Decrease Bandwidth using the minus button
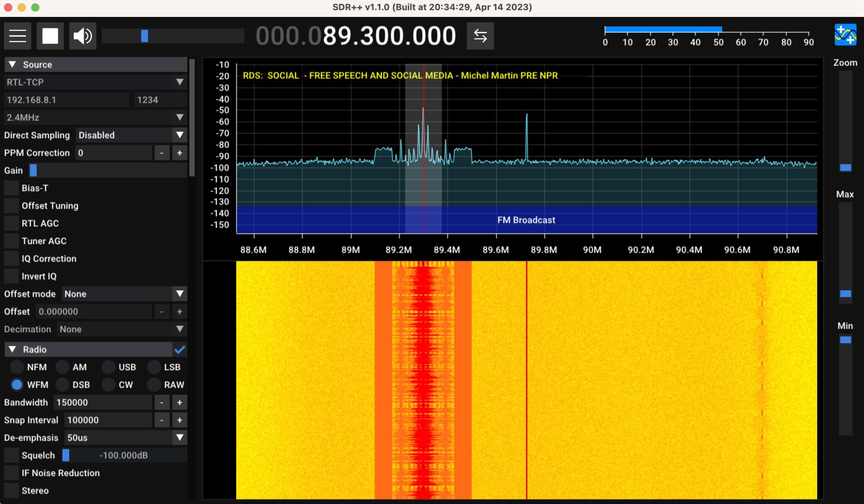864x504 pixels. pos(162,402)
